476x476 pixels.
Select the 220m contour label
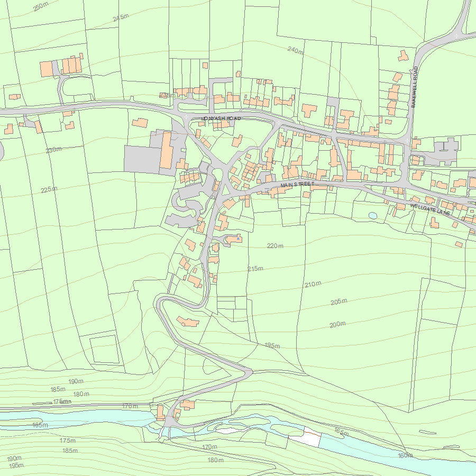point(276,245)
